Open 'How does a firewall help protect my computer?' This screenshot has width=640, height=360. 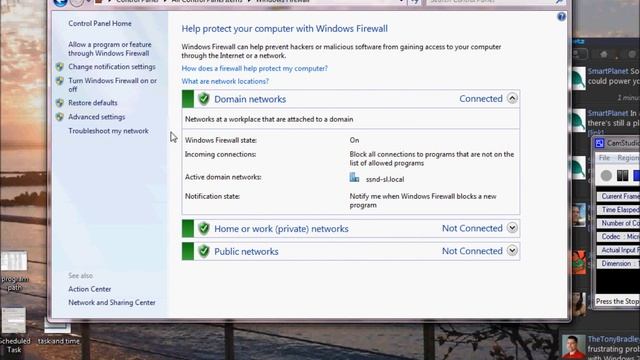click(x=254, y=69)
